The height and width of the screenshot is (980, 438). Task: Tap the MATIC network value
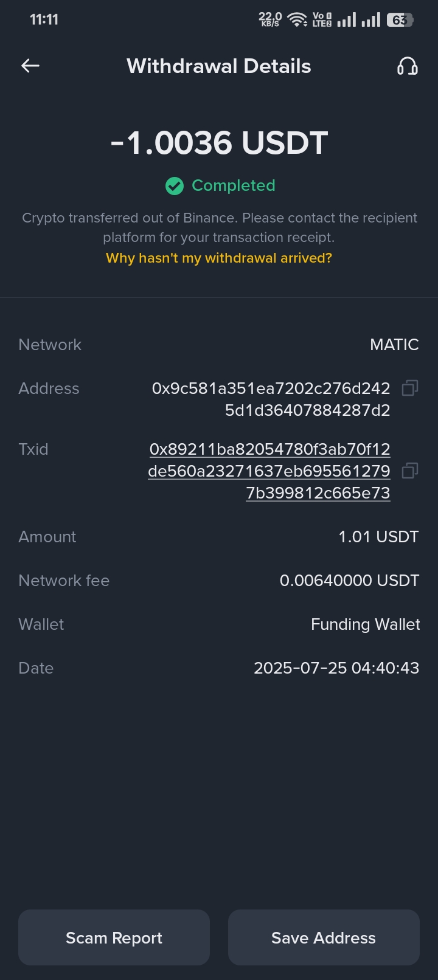pos(394,345)
